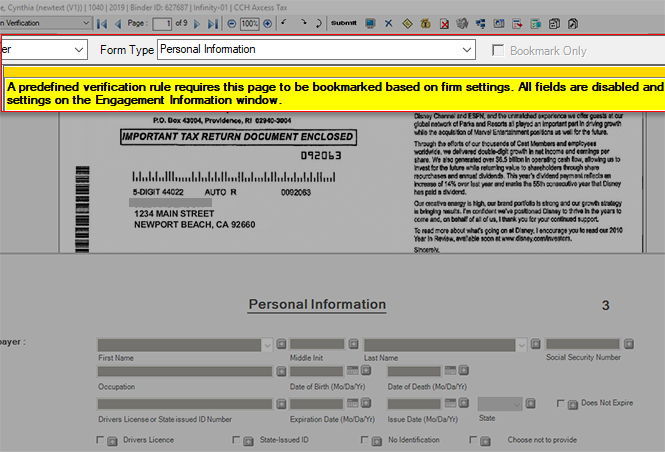Screen dimensions: 665x452
Task: Check the Does Not Expire checkbox
Action: [560, 403]
